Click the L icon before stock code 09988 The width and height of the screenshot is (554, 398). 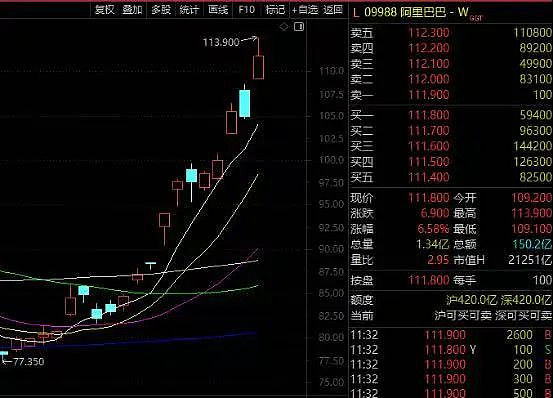tap(356, 12)
